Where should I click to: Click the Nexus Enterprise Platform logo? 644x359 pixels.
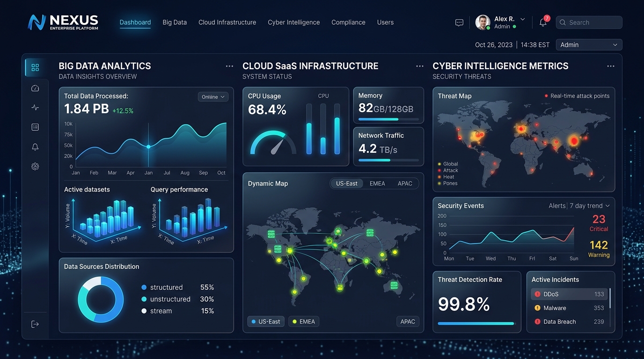(x=63, y=22)
